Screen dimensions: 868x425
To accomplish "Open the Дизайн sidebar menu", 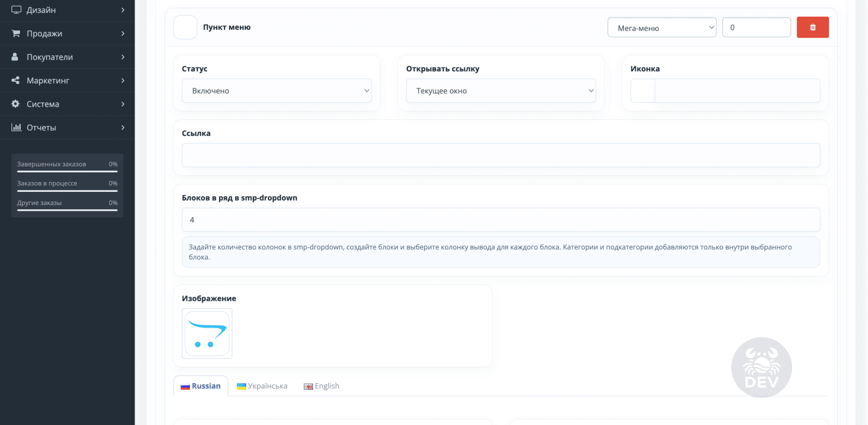I will (67, 10).
